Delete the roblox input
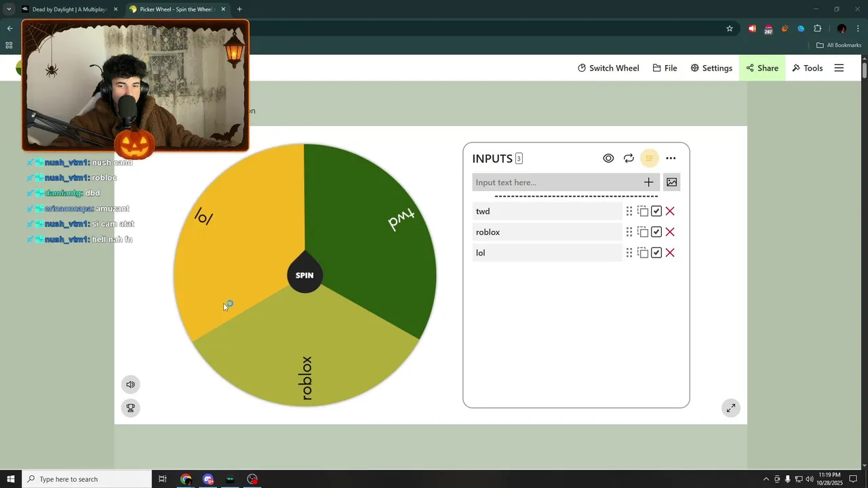This screenshot has width=868, height=488. tap(670, 232)
